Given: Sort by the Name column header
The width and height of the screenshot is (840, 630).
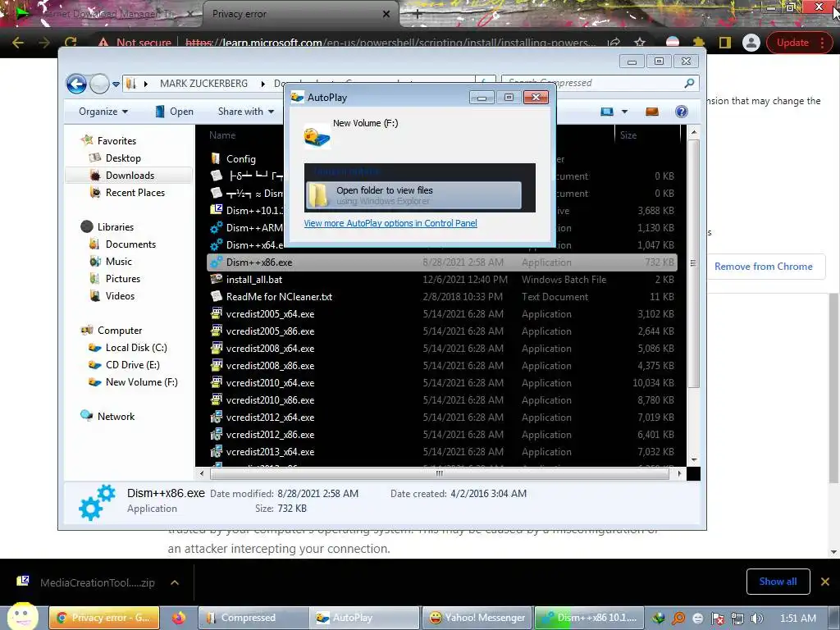Looking at the screenshot, I should click(222, 135).
